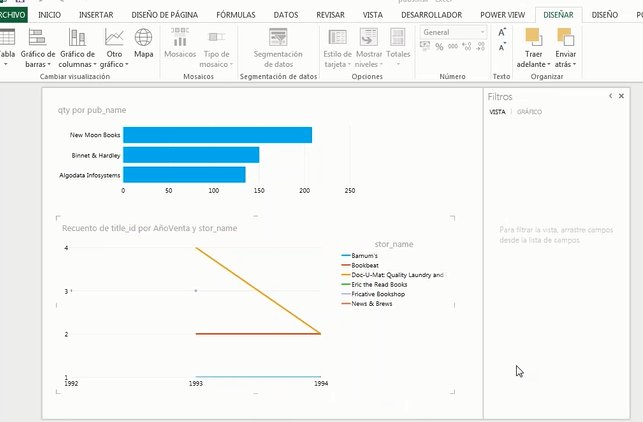Close the Filtros panel
The height and width of the screenshot is (422, 643).
point(624,96)
